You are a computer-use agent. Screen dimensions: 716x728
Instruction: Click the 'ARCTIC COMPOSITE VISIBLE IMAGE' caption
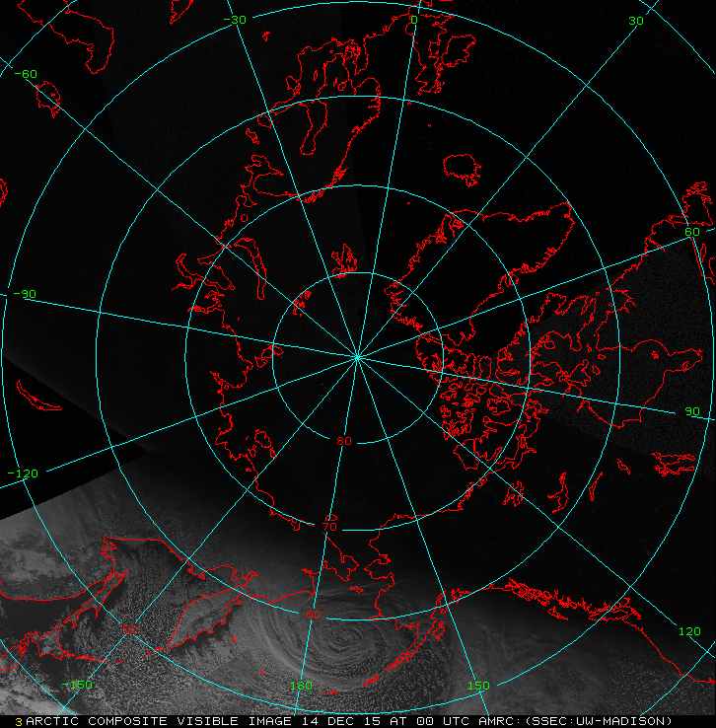coord(159,721)
